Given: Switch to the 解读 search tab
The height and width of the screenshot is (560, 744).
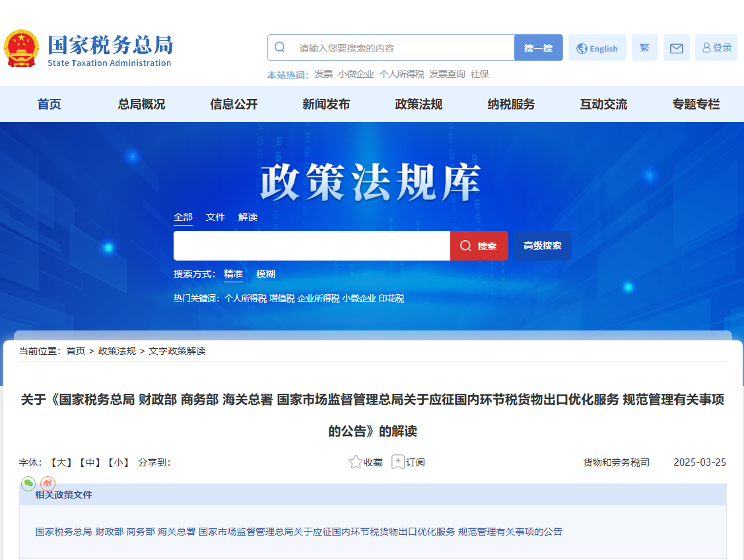Looking at the screenshot, I should point(248,217).
